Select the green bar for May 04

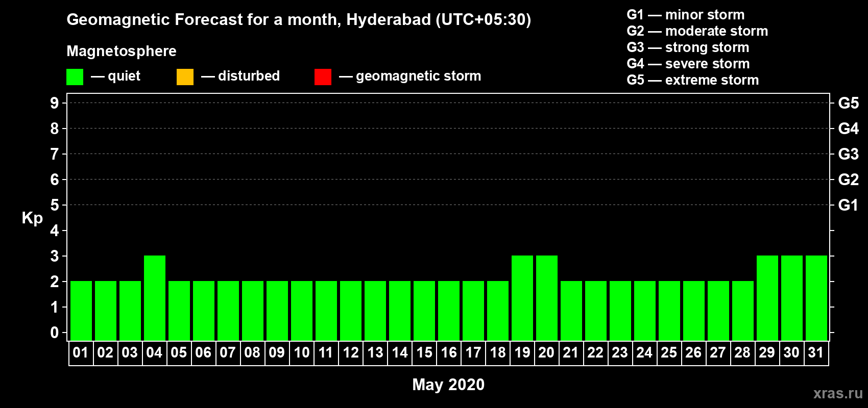pos(155,298)
